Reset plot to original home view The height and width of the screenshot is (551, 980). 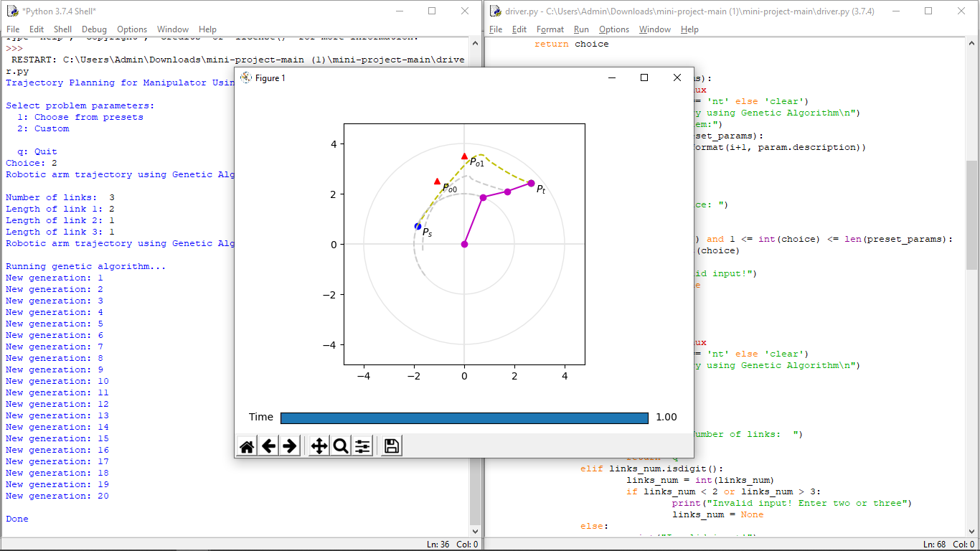click(247, 446)
